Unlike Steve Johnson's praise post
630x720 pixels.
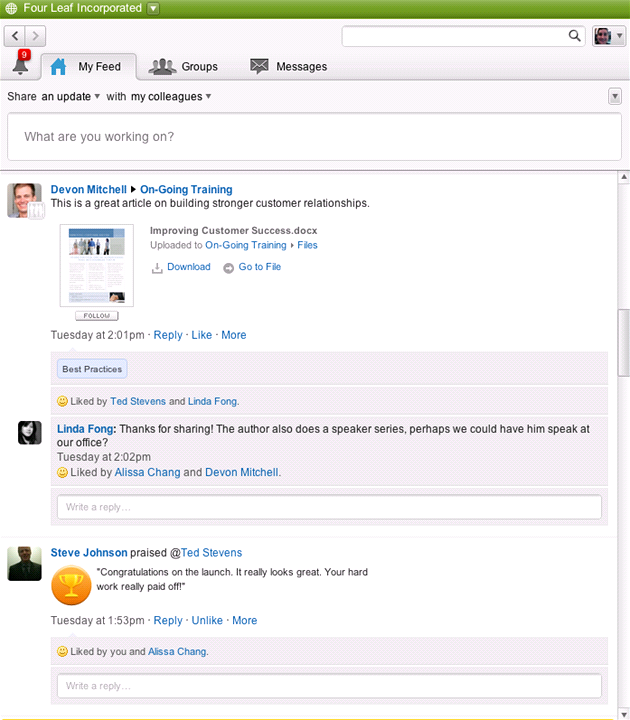click(x=207, y=621)
